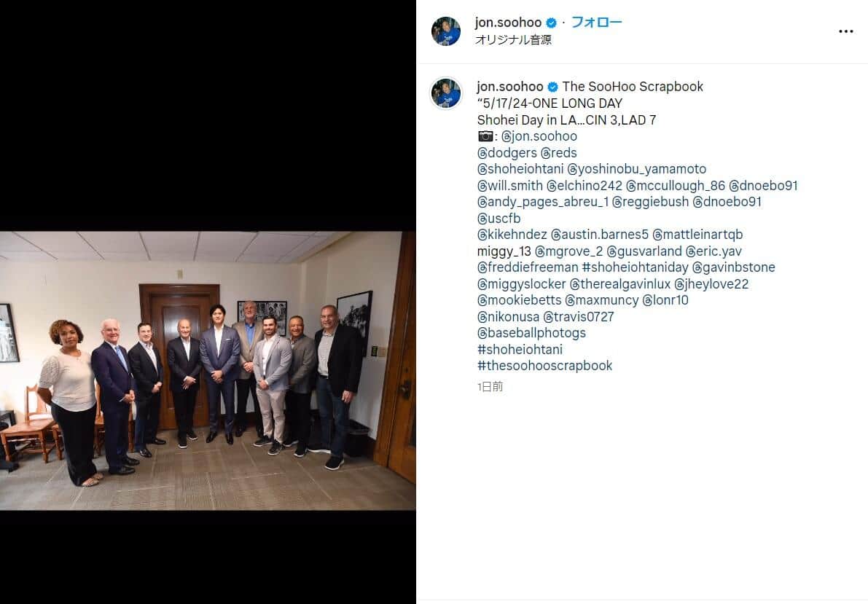This screenshot has height=604, width=868.
Task: Open the three-dot more options menu
Action: pos(845,31)
